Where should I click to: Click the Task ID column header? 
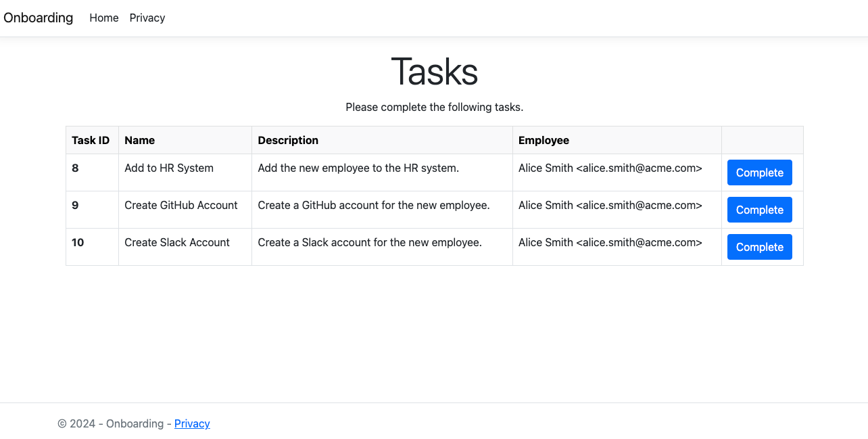[91, 140]
